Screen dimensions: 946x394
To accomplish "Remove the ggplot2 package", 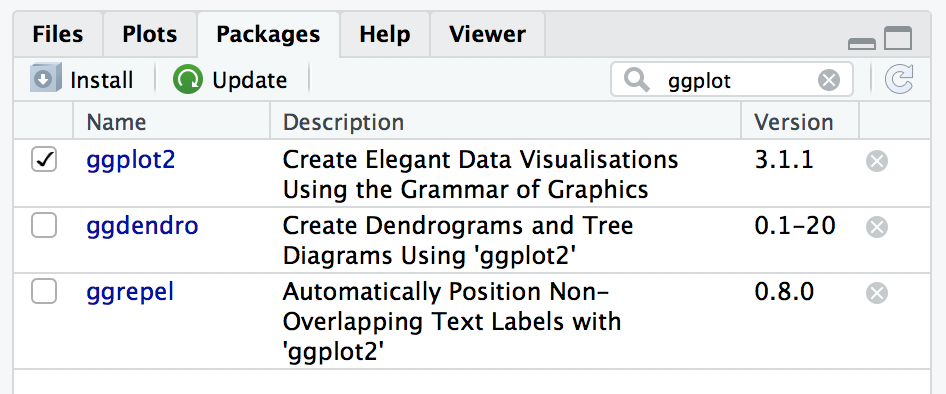I will 877,161.
